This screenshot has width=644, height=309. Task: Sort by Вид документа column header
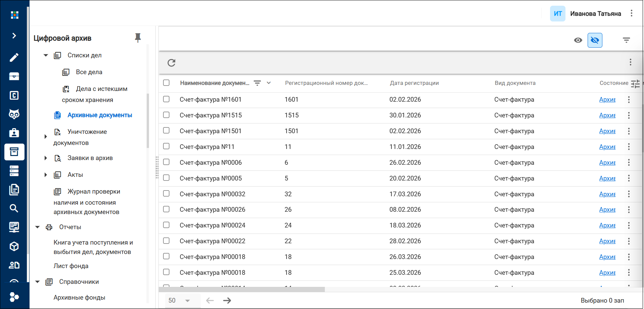click(515, 83)
